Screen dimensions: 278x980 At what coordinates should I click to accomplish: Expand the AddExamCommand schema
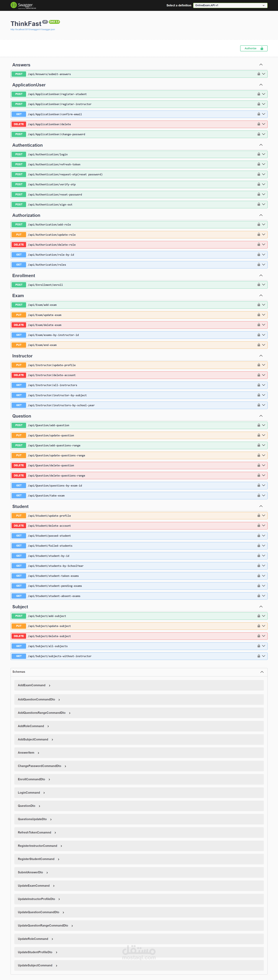click(49, 686)
